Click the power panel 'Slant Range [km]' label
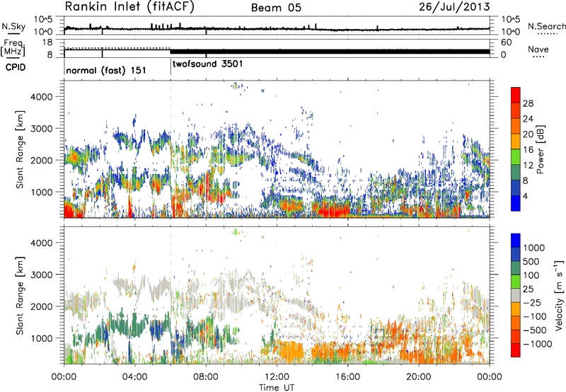Viewport: 566px width, 392px height. (x=20, y=149)
